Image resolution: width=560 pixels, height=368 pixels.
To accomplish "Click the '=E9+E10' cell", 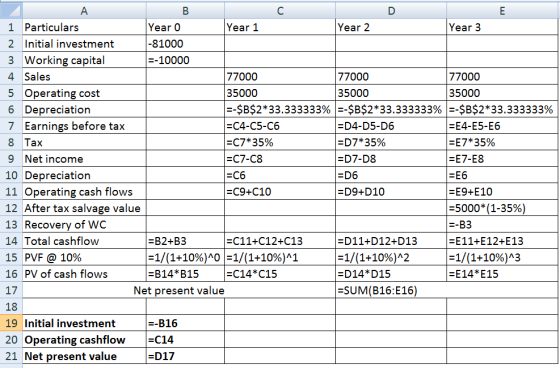I will point(502,192).
